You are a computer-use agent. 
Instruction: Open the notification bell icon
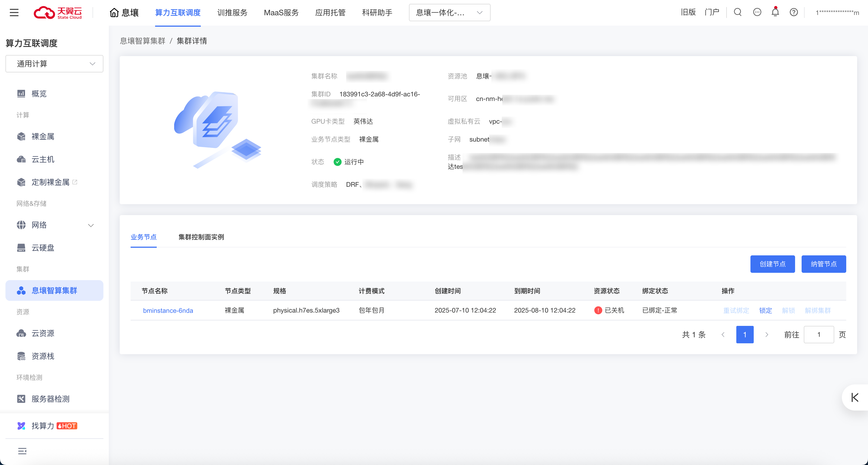775,13
